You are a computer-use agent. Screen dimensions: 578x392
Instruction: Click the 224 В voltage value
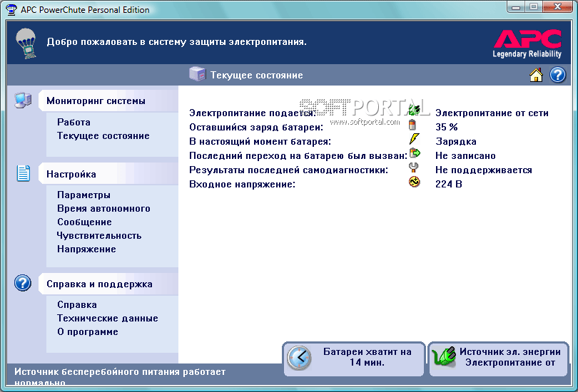point(449,184)
